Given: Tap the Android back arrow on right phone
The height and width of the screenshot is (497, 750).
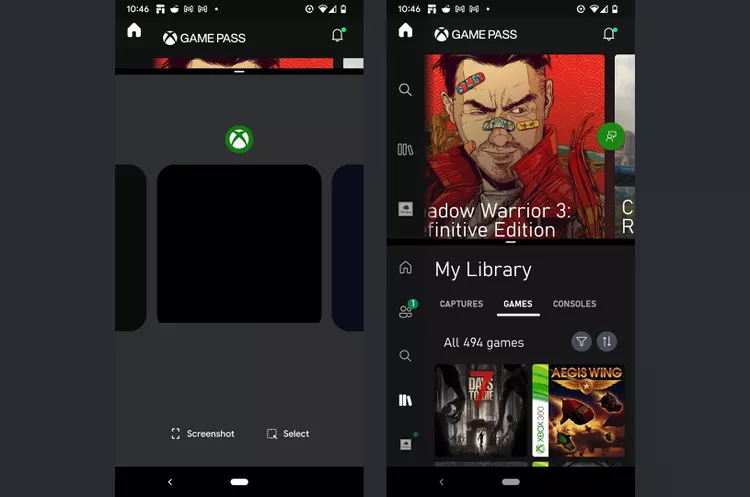Looking at the screenshot, I should 441,482.
